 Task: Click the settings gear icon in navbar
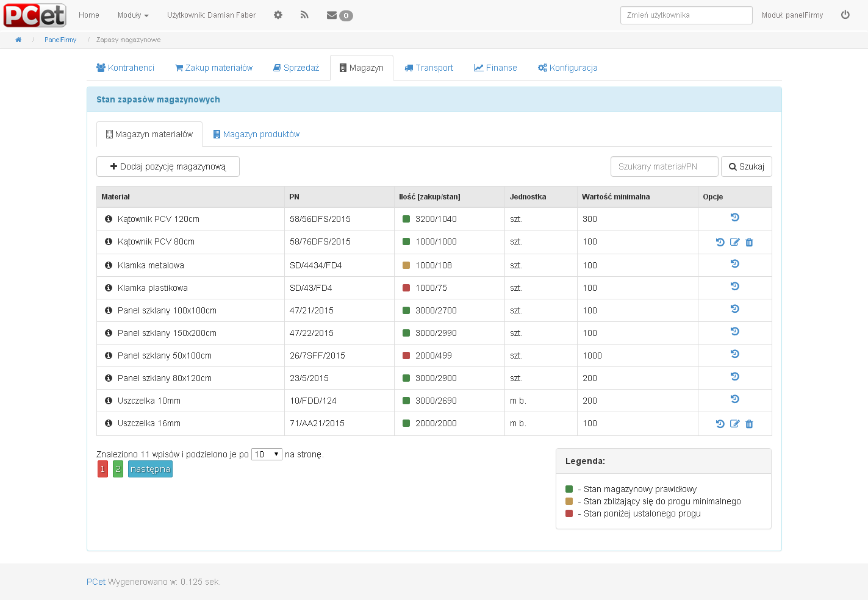(x=278, y=15)
